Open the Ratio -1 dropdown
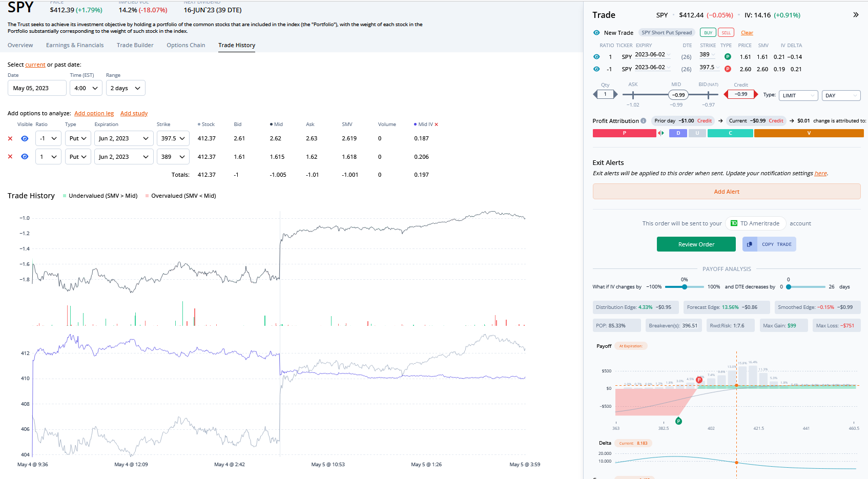Viewport: 868px width, 479px height. click(49, 138)
